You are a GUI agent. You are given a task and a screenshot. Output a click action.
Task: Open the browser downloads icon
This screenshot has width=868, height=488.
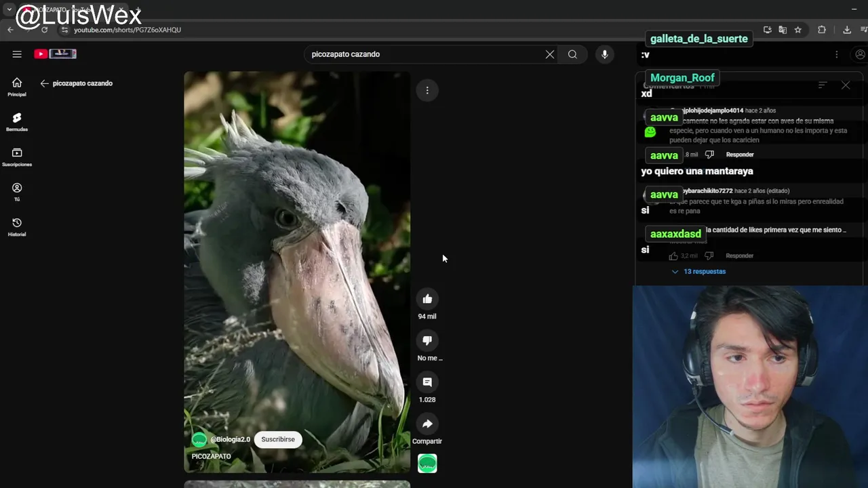(847, 30)
